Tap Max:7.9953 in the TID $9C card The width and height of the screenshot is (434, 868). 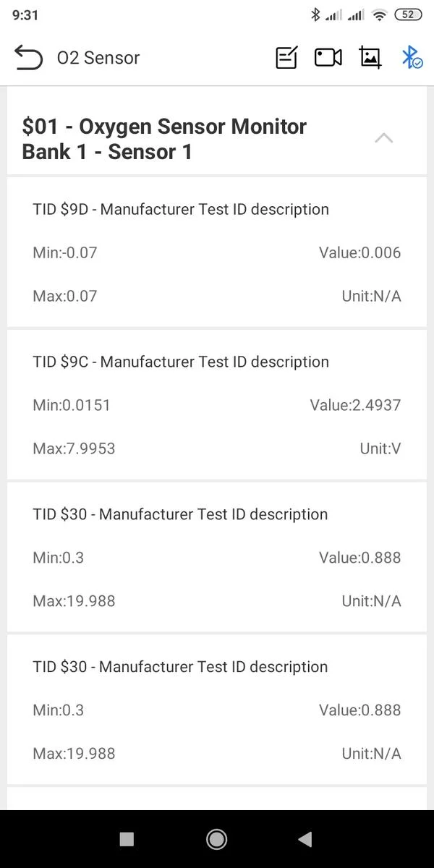(x=74, y=448)
